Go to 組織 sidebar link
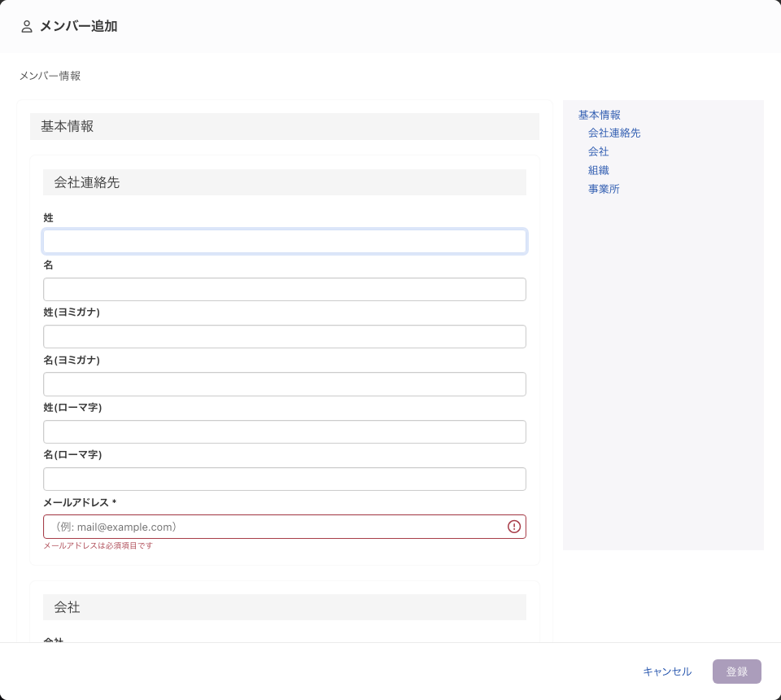Viewport: 781px width, 700px height. coord(598,170)
